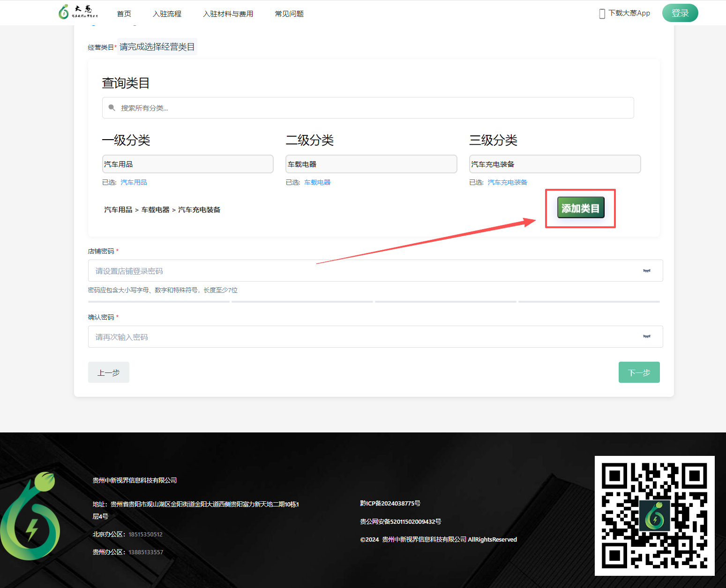726x588 pixels.
Task: Toggle visibility of the store password
Action: (x=646, y=271)
